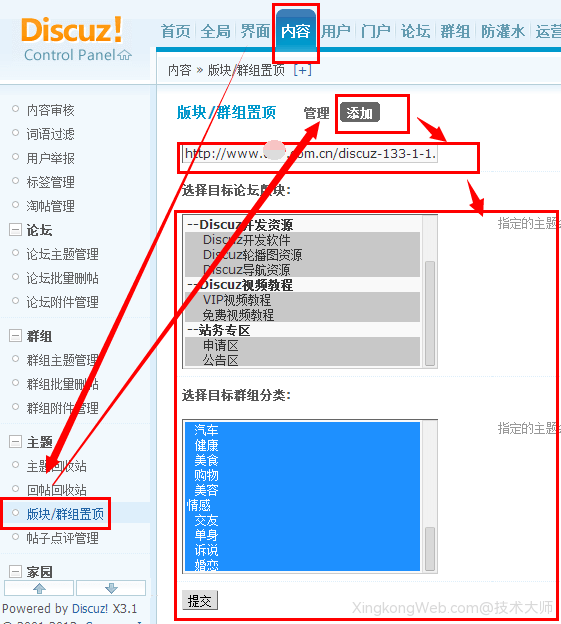Open 群组附件管理 in the sidebar

point(62,408)
